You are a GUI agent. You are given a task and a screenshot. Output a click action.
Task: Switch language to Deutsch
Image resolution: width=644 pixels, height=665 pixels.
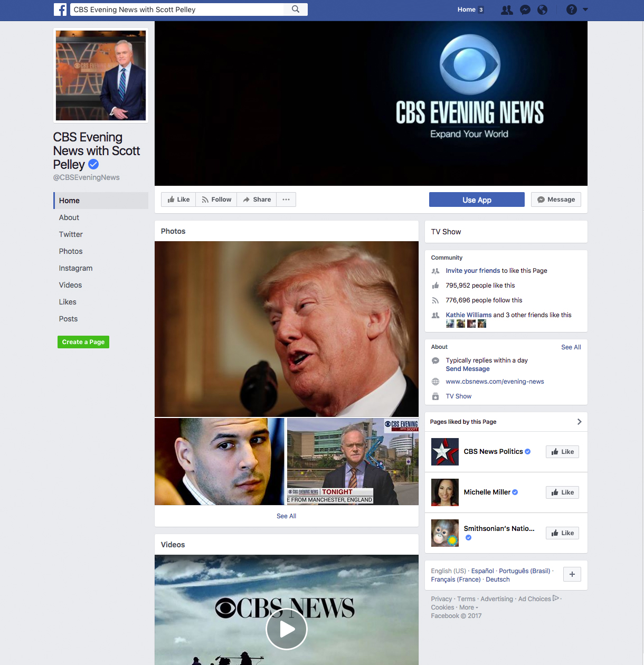click(x=498, y=579)
